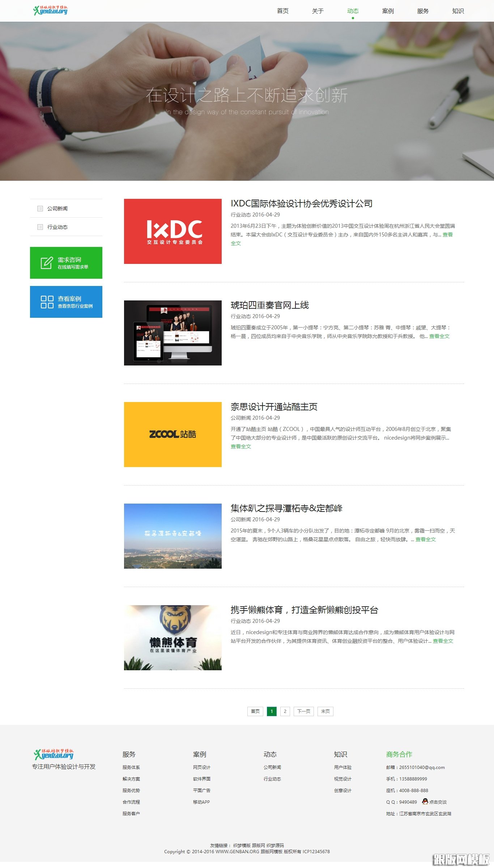Open the 服务 navigation item

pyautogui.click(x=423, y=11)
